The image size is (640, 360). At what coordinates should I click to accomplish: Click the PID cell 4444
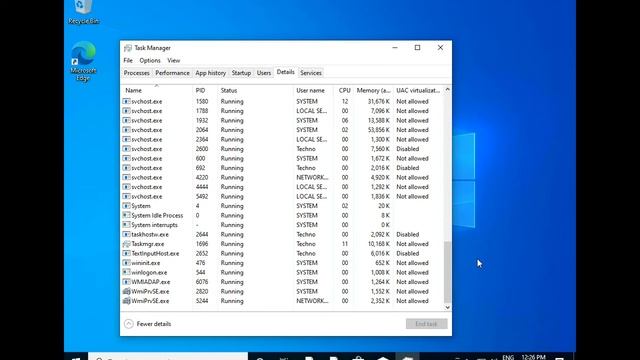click(x=202, y=187)
